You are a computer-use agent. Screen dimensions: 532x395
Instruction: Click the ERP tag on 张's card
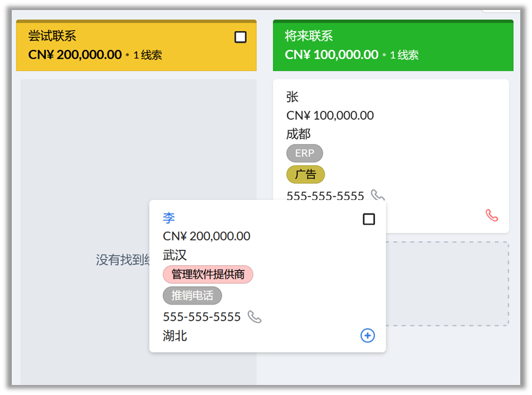(305, 153)
